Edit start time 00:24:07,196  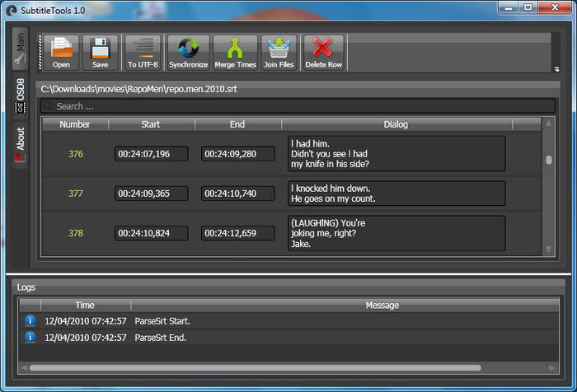pos(151,154)
